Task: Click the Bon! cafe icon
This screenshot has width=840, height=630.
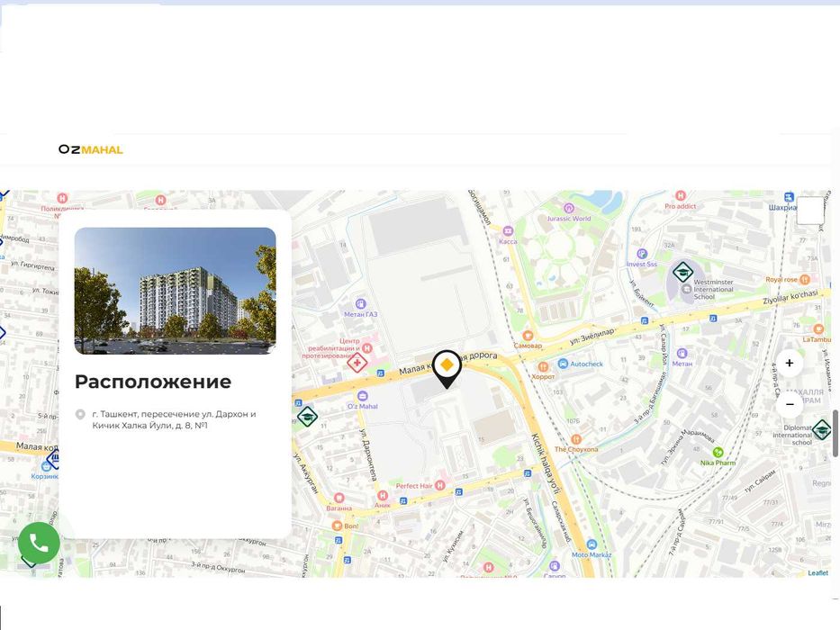Action: point(337,526)
